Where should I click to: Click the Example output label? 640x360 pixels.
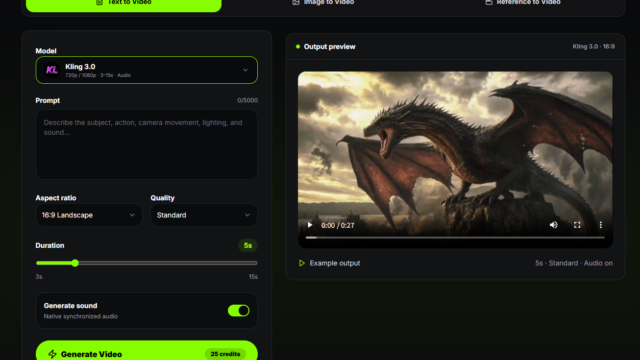pos(335,263)
